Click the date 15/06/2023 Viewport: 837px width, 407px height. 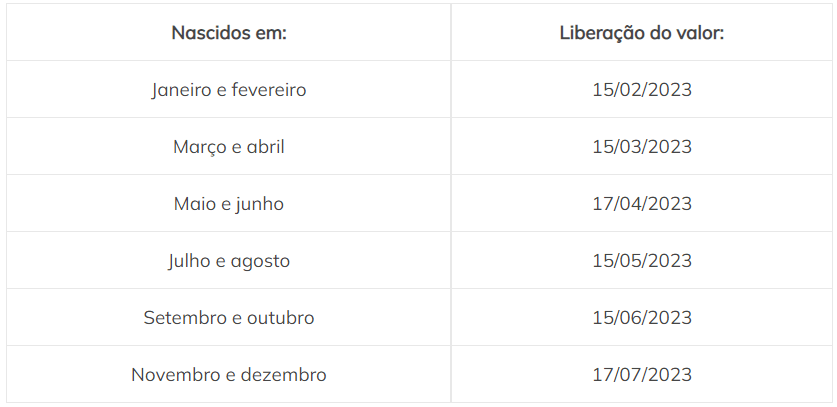(642, 318)
